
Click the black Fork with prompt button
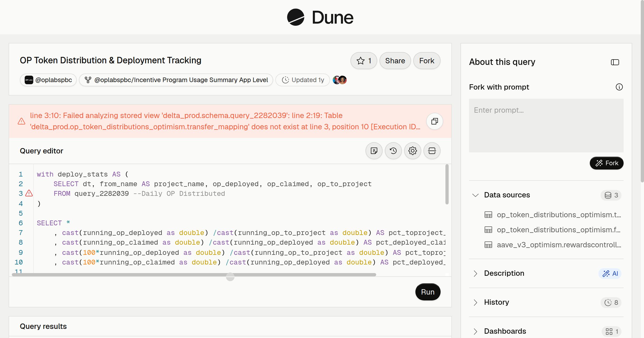point(606,163)
